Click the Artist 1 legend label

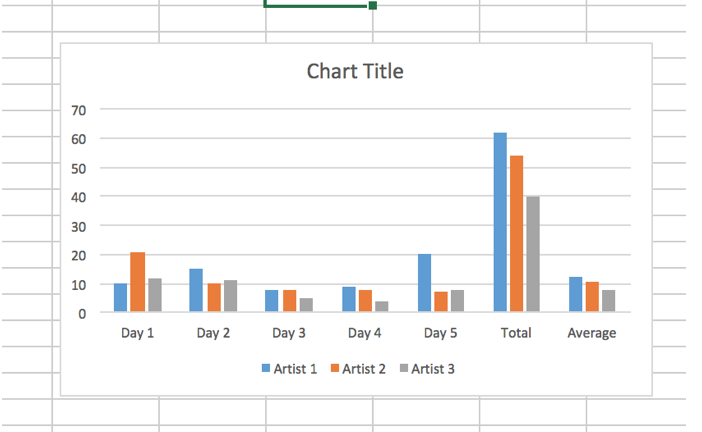coord(295,368)
